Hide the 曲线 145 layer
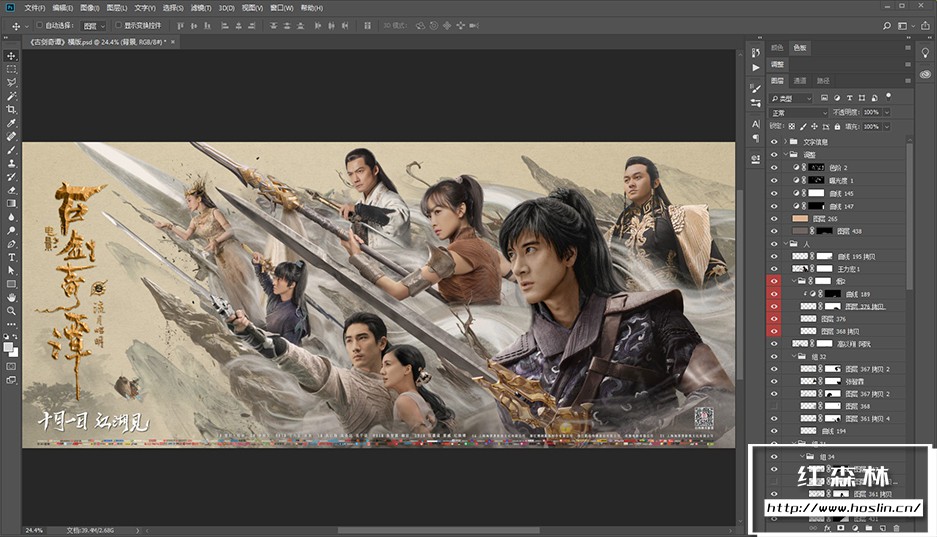937x537 pixels. pos(774,194)
